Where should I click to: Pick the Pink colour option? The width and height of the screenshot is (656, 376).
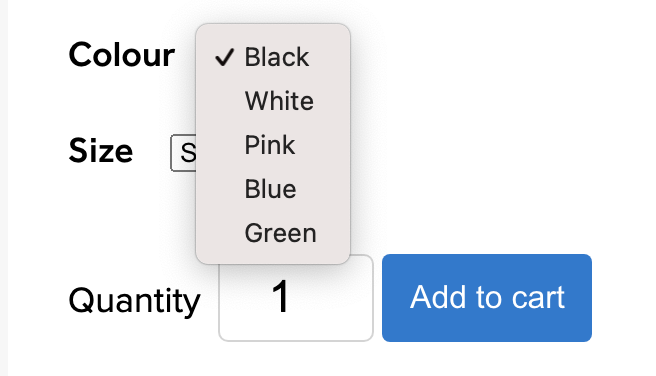273,145
